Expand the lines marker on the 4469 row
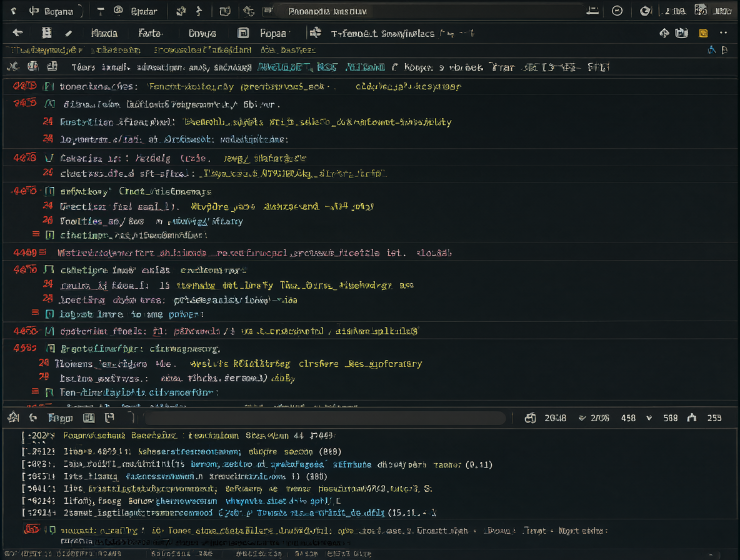The height and width of the screenshot is (560, 740). tap(43, 252)
